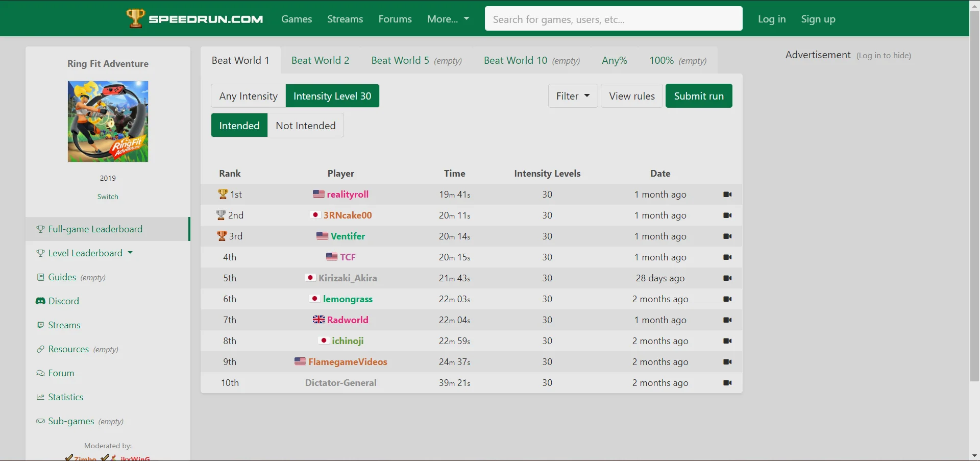Click the Streams icon in the sidebar
The height and width of the screenshot is (461, 980).
tap(40, 325)
